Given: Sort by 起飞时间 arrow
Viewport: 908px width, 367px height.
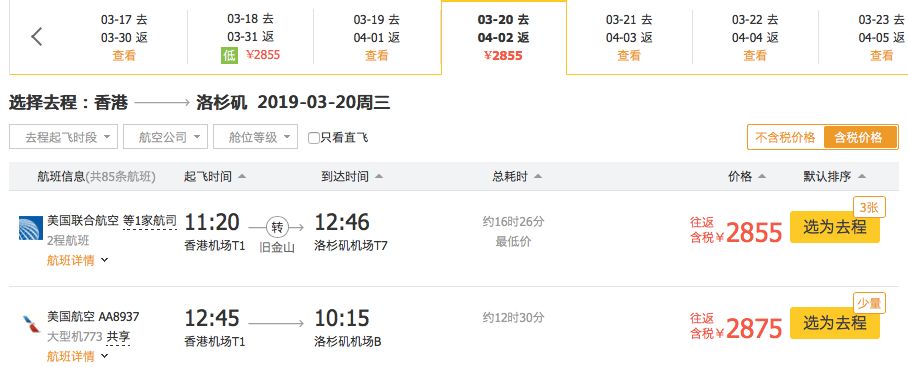Looking at the screenshot, I should (x=241, y=177).
